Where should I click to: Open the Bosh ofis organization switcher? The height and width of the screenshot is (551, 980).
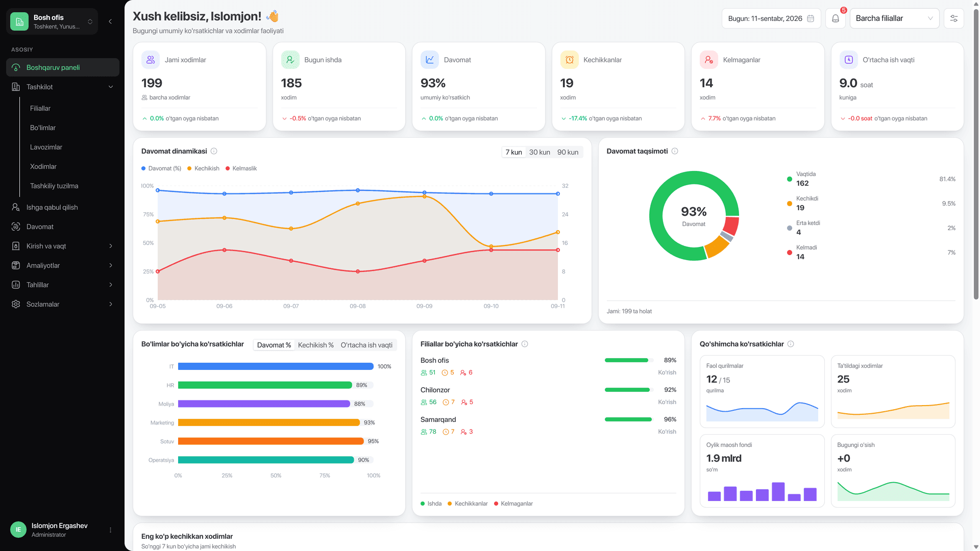[x=52, y=21]
